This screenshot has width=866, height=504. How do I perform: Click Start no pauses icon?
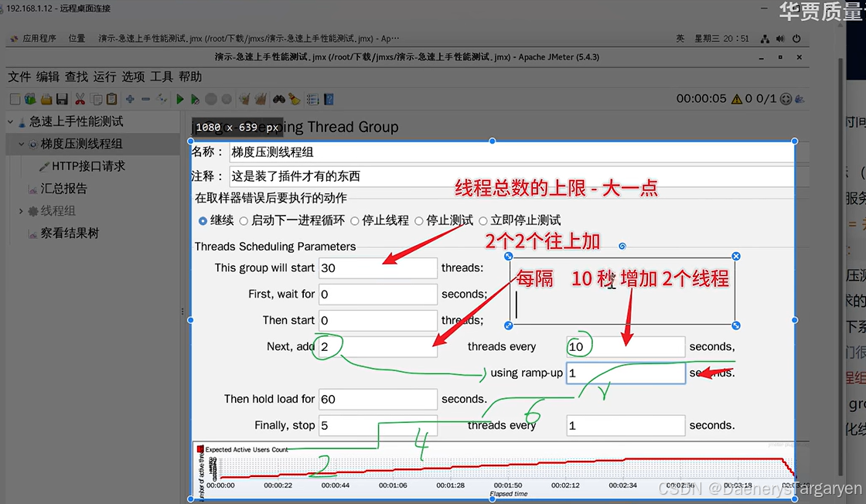click(x=195, y=100)
